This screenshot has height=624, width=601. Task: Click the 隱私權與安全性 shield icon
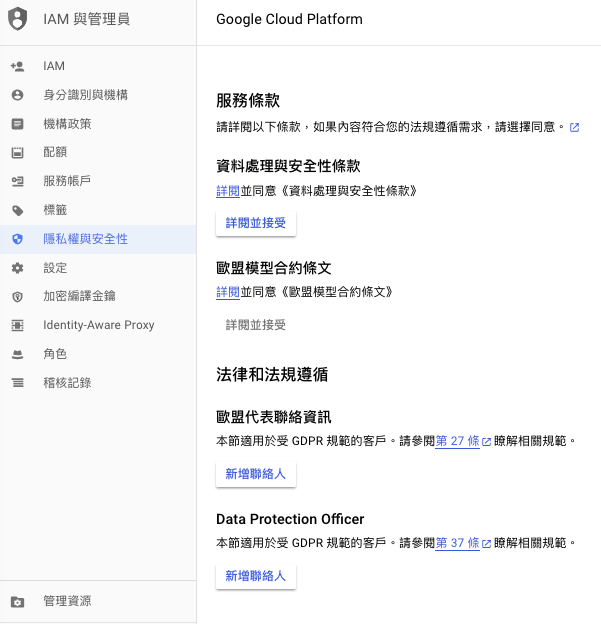(18, 239)
